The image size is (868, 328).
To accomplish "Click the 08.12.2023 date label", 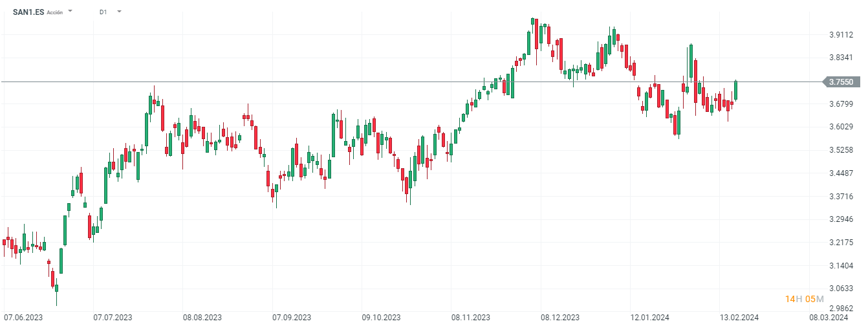I will (x=560, y=318).
